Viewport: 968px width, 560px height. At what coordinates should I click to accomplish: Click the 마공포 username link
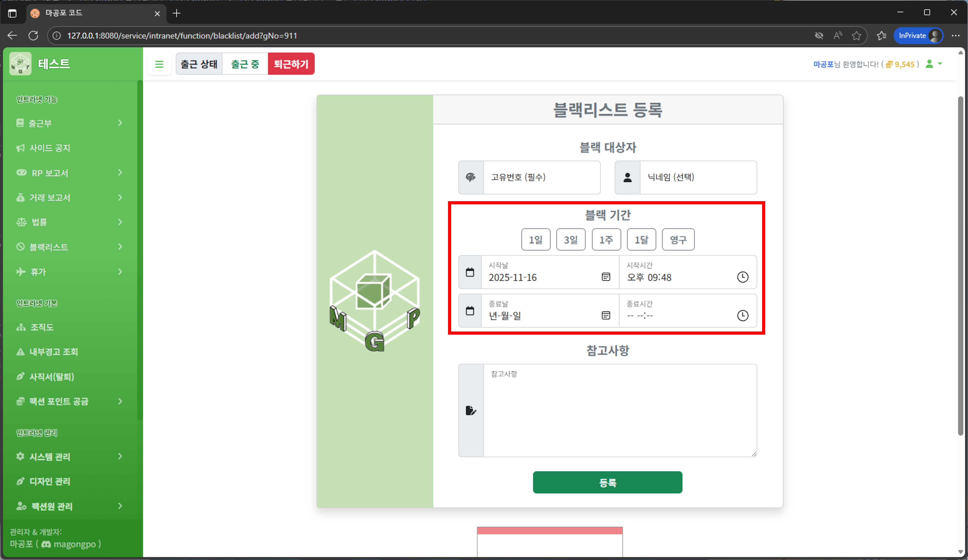[x=823, y=64]
